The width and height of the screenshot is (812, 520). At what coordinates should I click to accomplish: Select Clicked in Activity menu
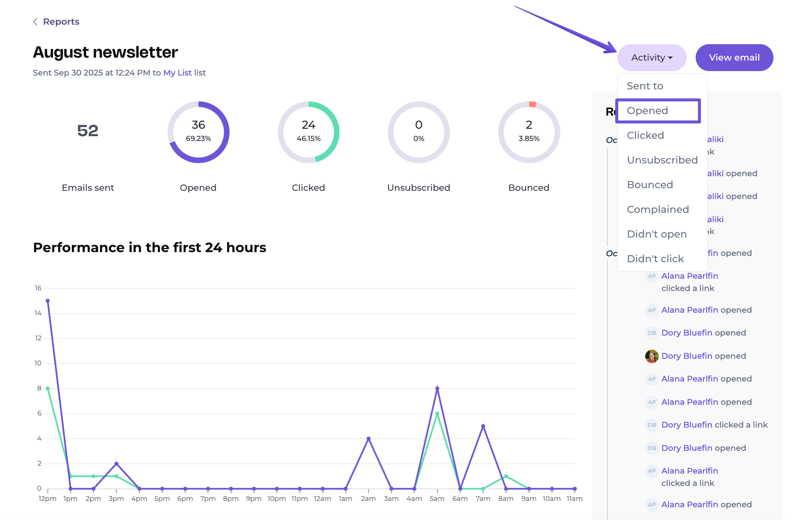click(646, 135)
